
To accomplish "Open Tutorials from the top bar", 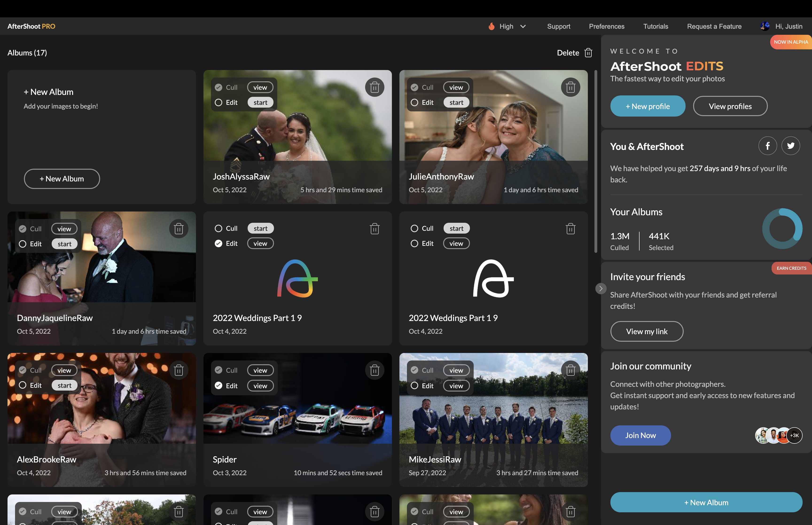I will tap(656, 26).
